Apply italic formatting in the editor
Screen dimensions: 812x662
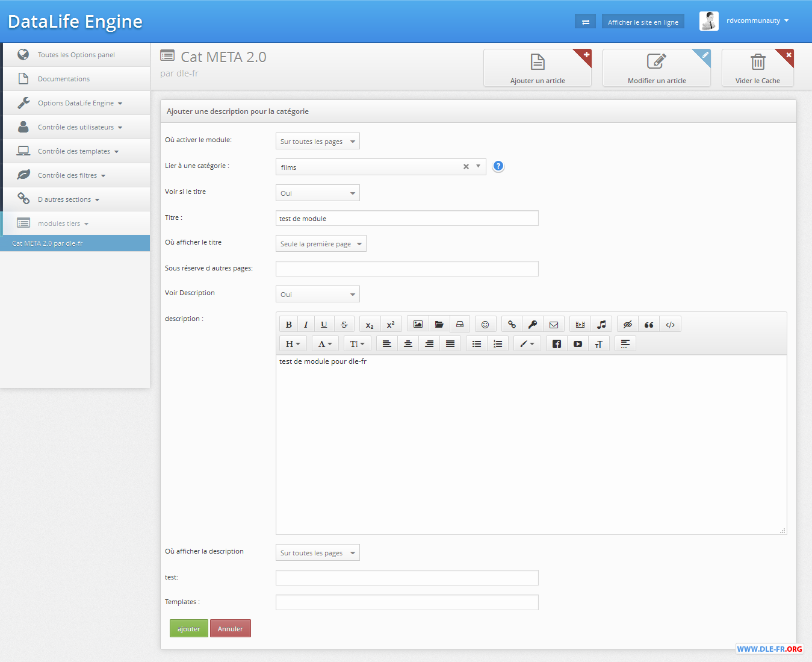point(306,325)
